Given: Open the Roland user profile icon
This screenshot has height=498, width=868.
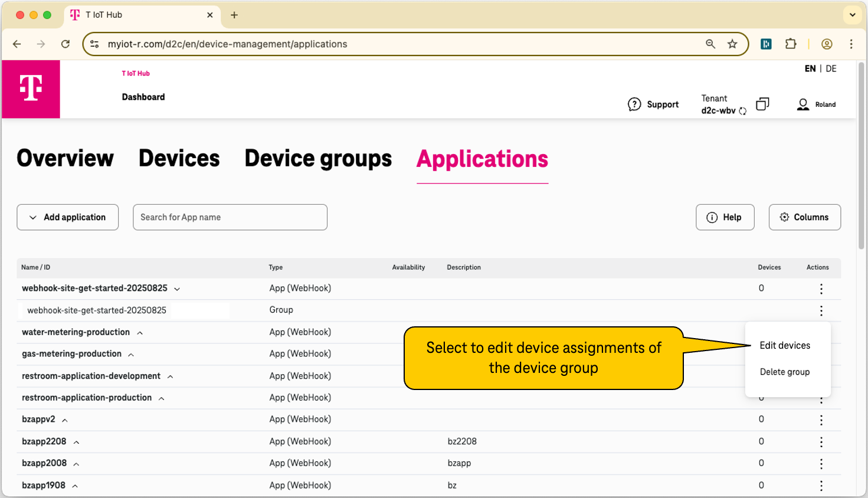Looking at the screenshot, I should tap(803, 104).
